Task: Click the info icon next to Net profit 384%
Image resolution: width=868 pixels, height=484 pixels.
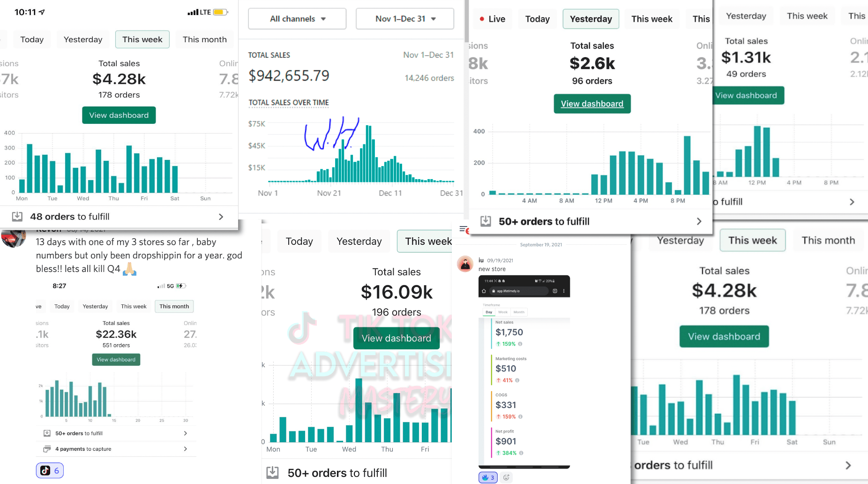Action: pyautogui.click(x=521, y=453)
